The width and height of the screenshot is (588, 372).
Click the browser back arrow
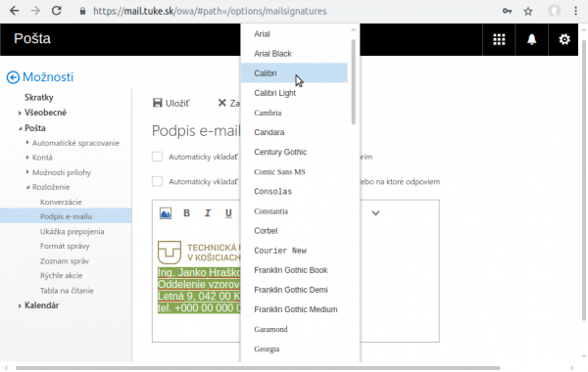15,11
